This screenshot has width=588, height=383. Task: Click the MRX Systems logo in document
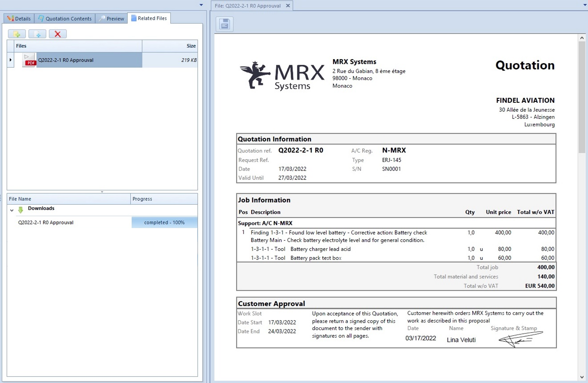[x=282, y=76]
